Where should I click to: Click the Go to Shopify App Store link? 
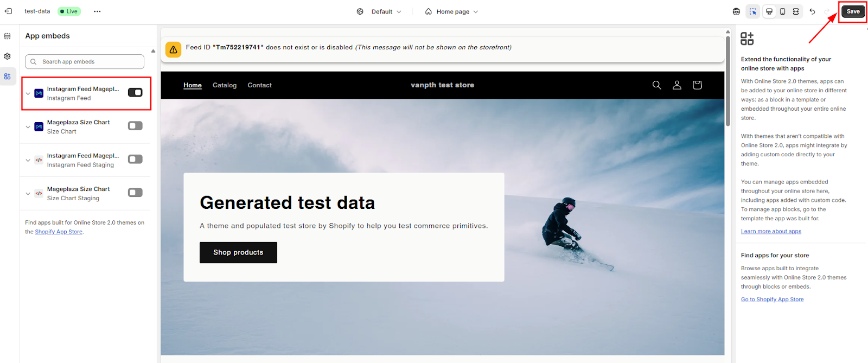click(772, 300)
